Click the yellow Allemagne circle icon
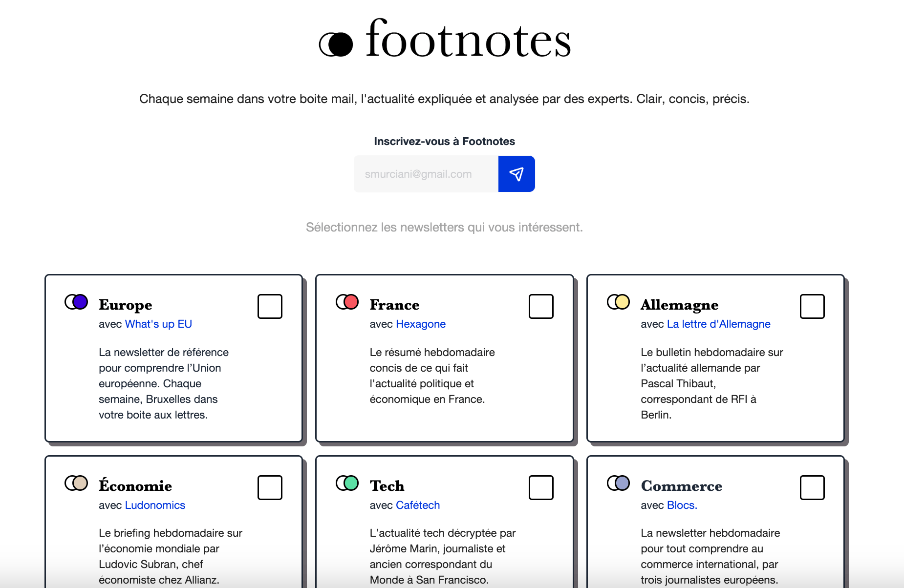Viewport: 904px width, 588px height. coord(618,302)
